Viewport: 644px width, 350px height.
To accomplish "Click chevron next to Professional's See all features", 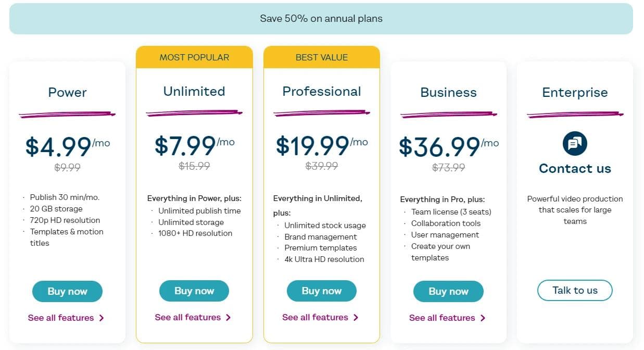I will [356, 318].
